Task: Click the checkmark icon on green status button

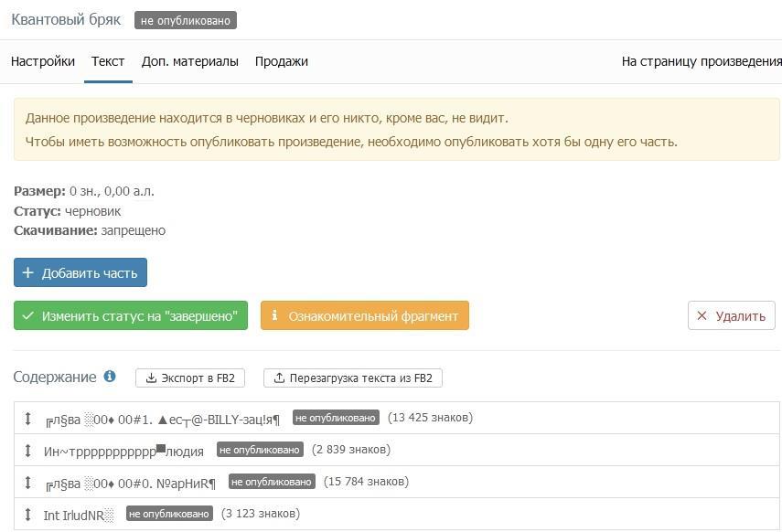Action: tap(28, 316)
